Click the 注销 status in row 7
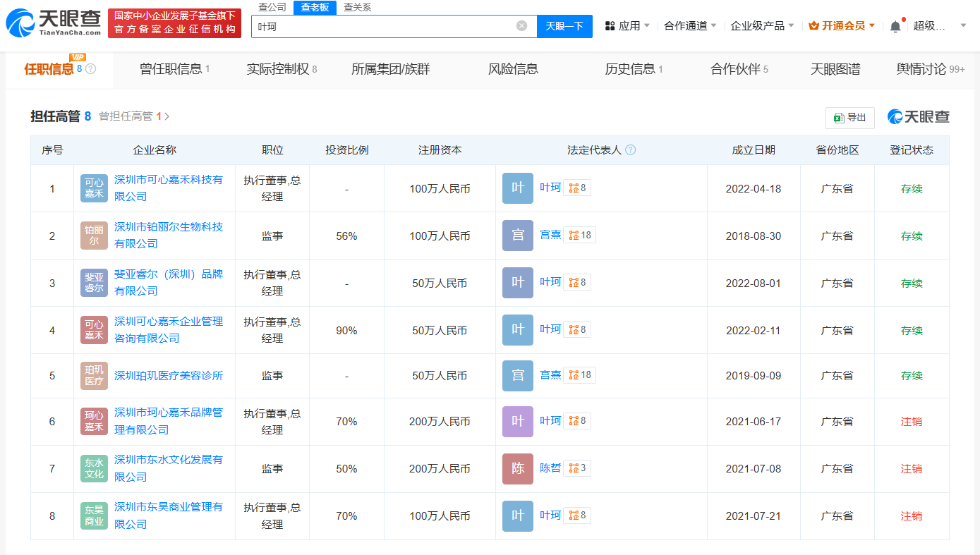This screenshot has width=980, height=555. click(912, 469)
